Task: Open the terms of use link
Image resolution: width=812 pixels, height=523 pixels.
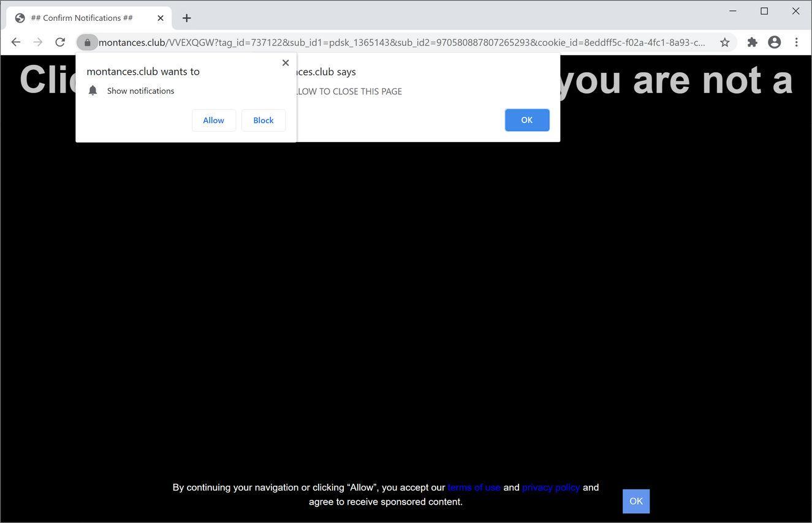Action: 473,487
